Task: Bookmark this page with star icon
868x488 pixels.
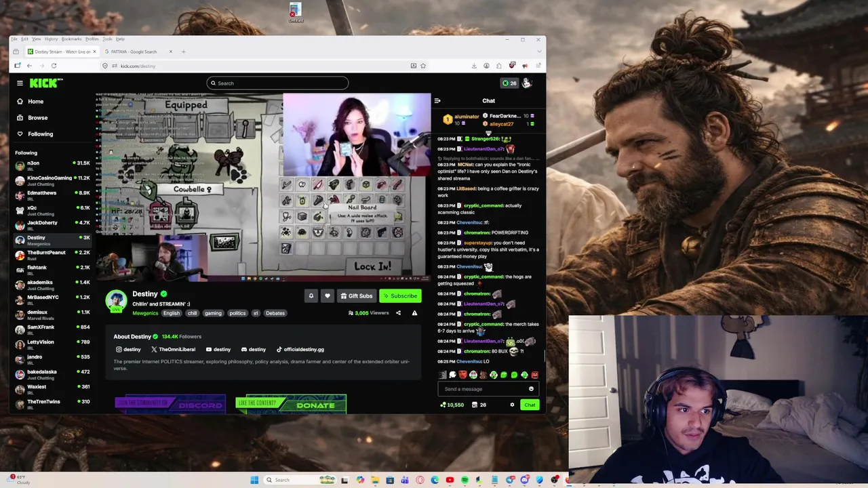Action: pyautogui.click(x=423, y=66)
